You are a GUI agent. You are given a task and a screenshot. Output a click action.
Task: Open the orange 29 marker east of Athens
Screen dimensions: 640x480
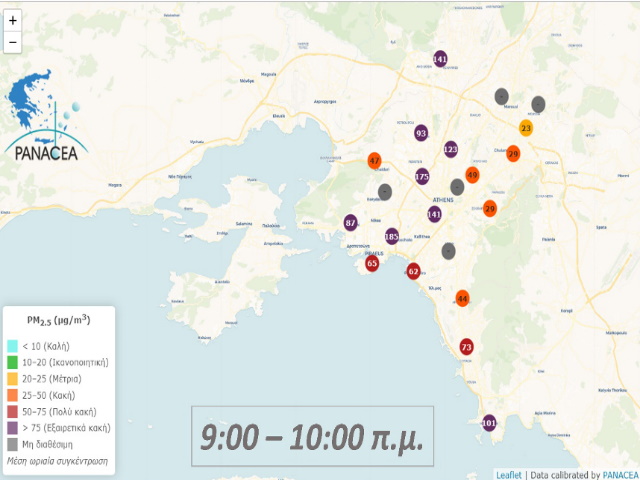pos(490,209)
